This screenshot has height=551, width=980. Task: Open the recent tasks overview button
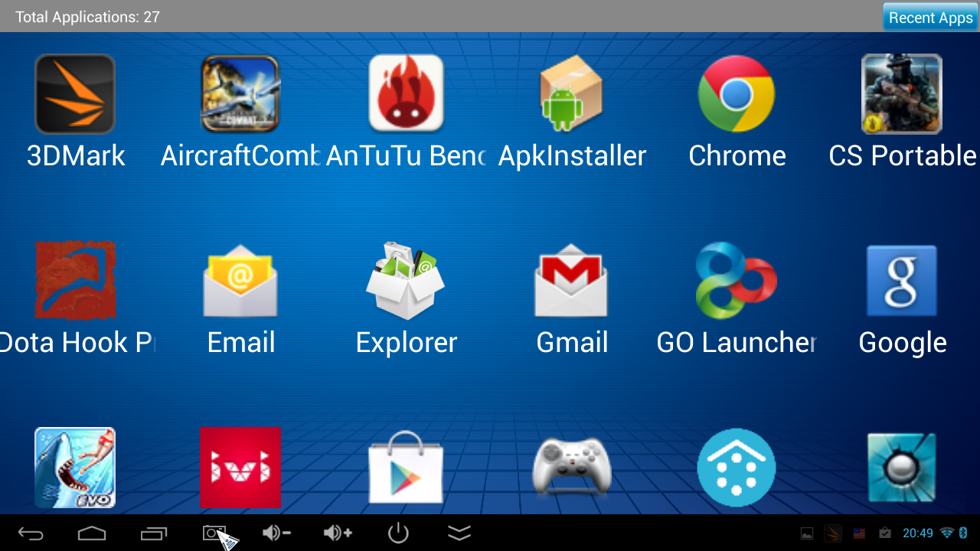(153, 533)
